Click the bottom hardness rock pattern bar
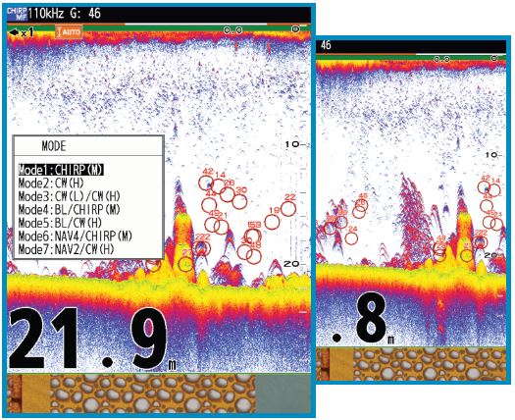 click(152, 394)
